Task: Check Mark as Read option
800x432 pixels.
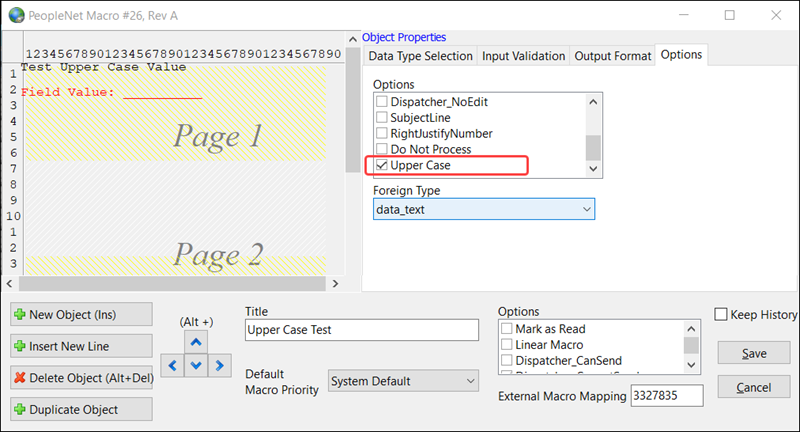Action: (507, 328)
